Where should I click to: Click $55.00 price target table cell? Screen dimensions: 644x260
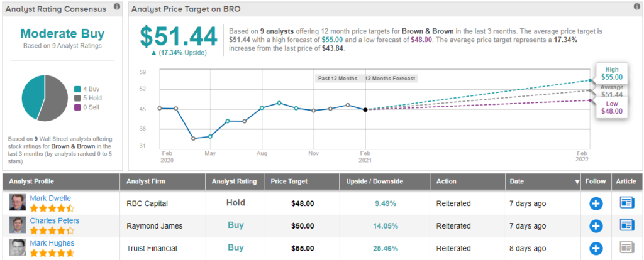303,248
